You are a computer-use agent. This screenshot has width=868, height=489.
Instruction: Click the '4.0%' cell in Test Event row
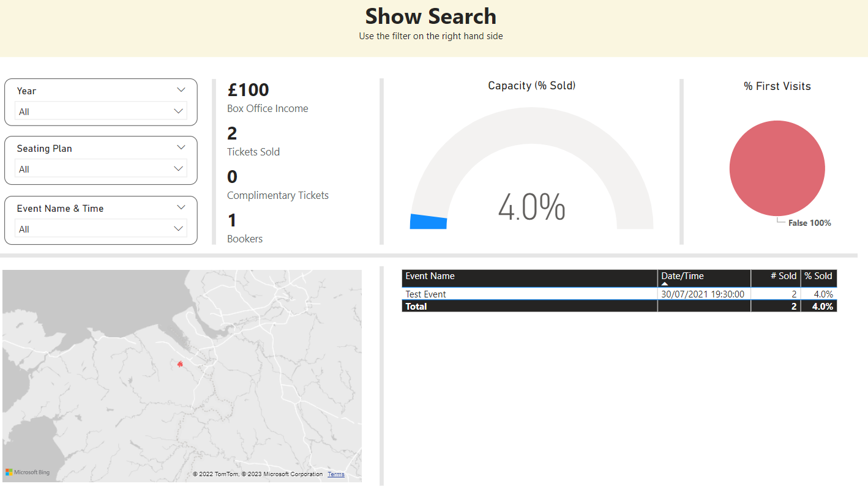pos(818,294)
